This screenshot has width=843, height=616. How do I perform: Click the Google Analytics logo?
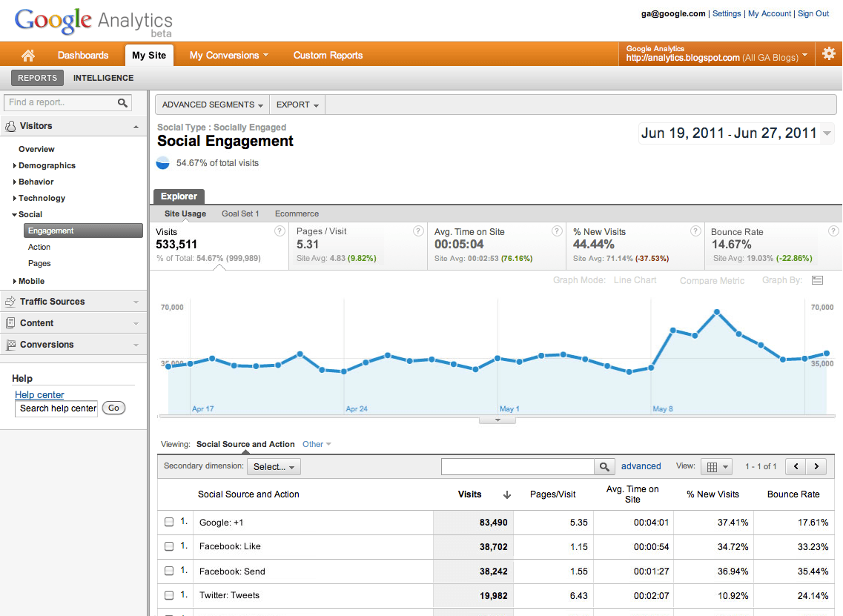pos(93,22)
